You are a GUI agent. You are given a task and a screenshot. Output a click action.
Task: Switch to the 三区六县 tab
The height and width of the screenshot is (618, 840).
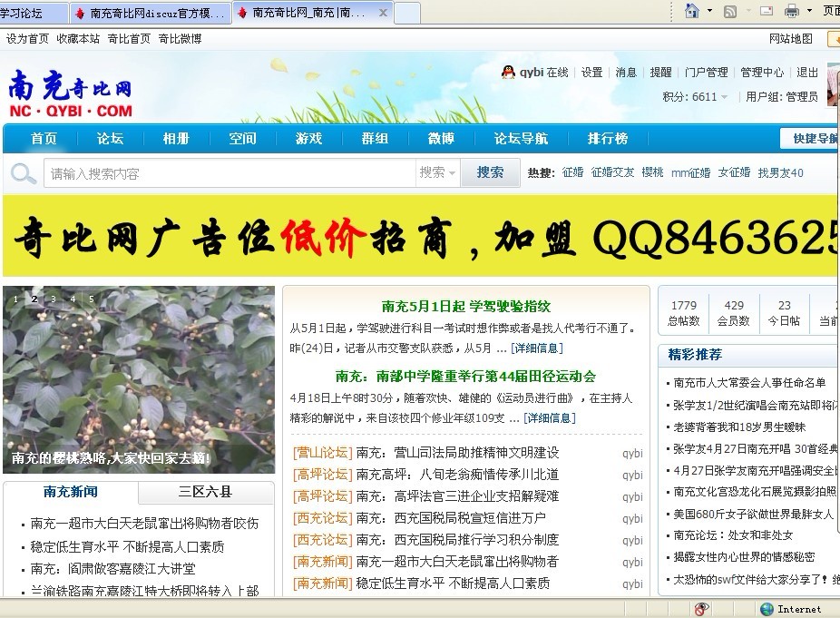point(206,492)
